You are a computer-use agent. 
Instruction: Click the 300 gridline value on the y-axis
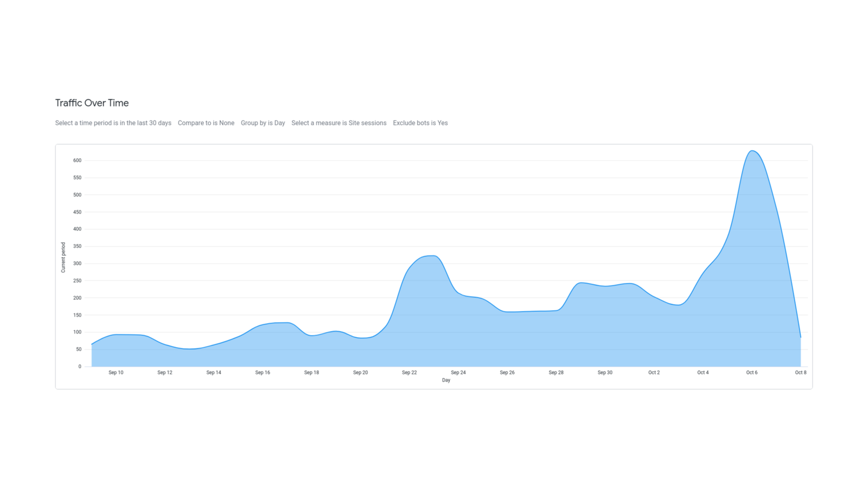point(77,263)
